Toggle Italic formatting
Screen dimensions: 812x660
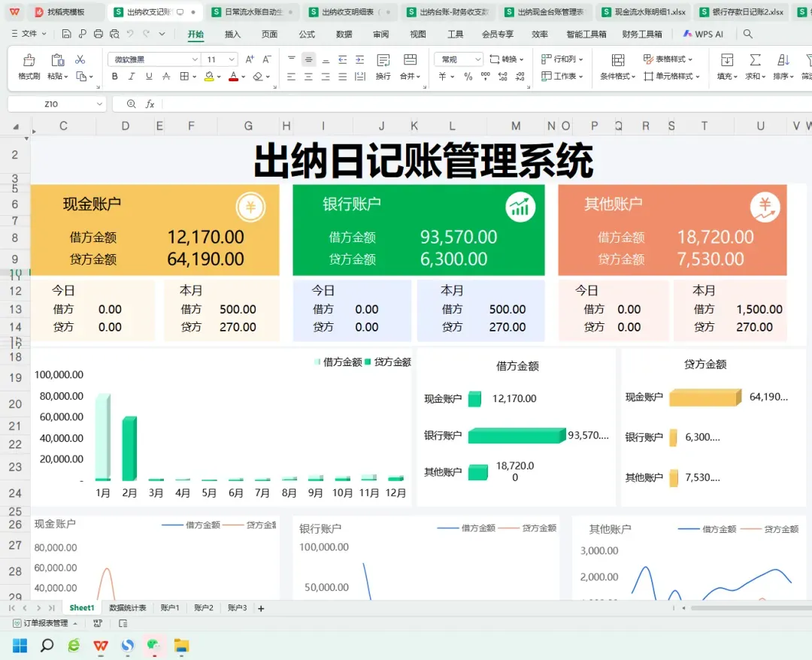(132, 76)
